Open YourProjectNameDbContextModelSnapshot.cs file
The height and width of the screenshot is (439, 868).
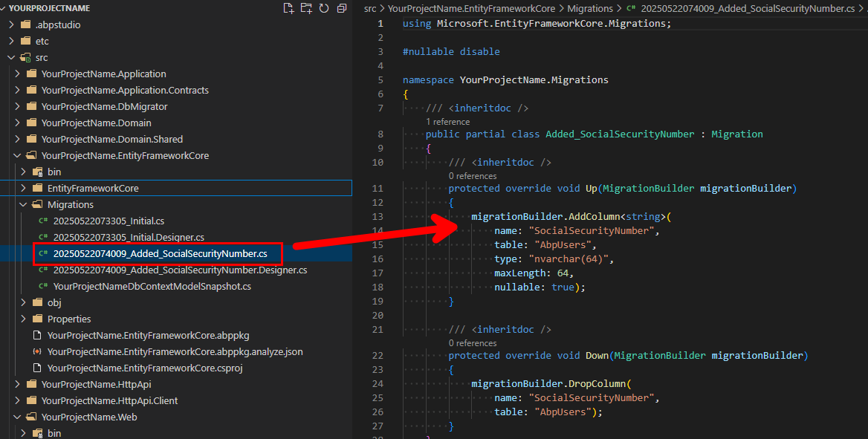pos(152,286)
